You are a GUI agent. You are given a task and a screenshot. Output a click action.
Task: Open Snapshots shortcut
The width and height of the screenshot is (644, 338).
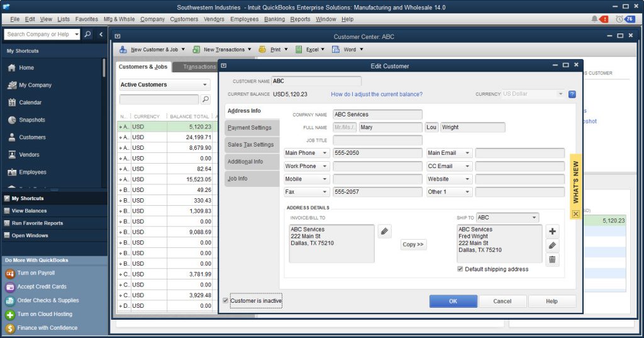tap(26, 120)
